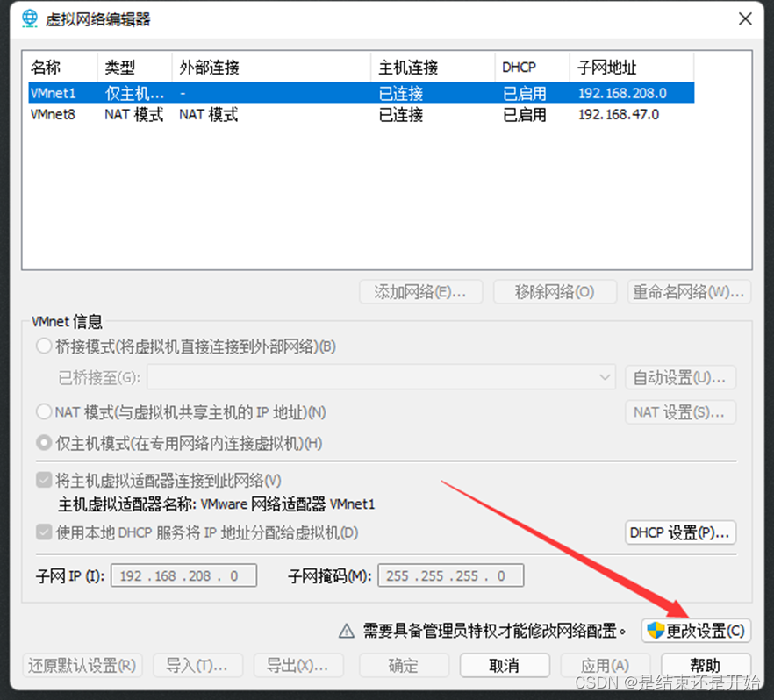Click the 主机虚拟适配器名称 VMnet1 text
774x700 pixels.
pos(216,504)
